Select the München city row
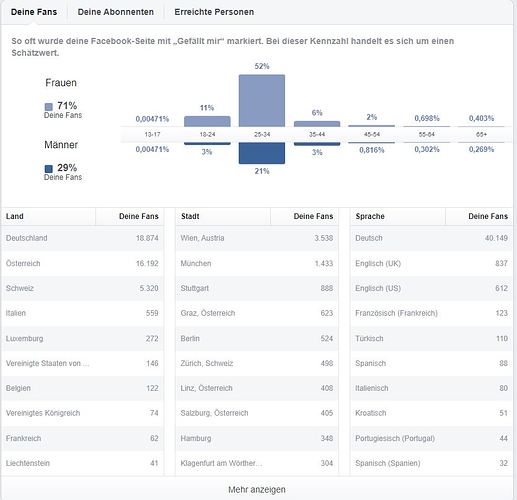Viewport: 517px width, 500px height. (x=257, y=263)
